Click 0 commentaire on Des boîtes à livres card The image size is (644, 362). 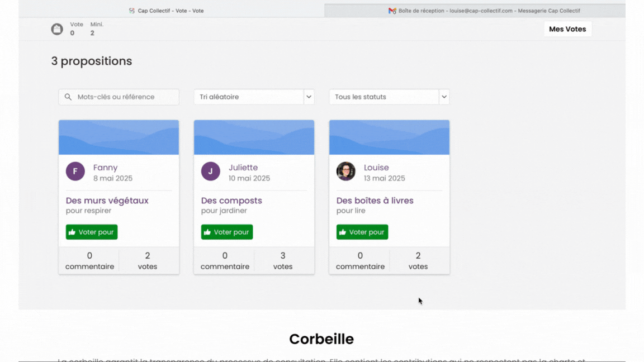[x=360, y=261]
